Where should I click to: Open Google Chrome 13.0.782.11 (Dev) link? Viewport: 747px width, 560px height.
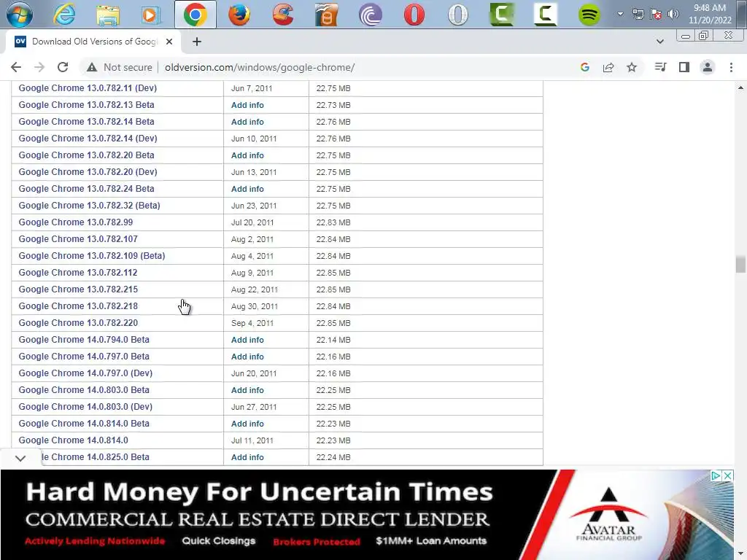click(x=88, y=88)
